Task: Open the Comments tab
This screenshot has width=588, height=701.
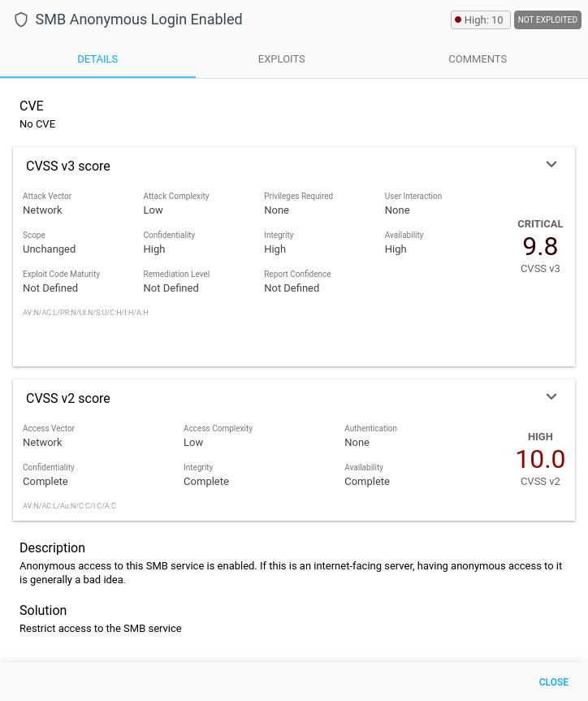Action: click(478, 59)
